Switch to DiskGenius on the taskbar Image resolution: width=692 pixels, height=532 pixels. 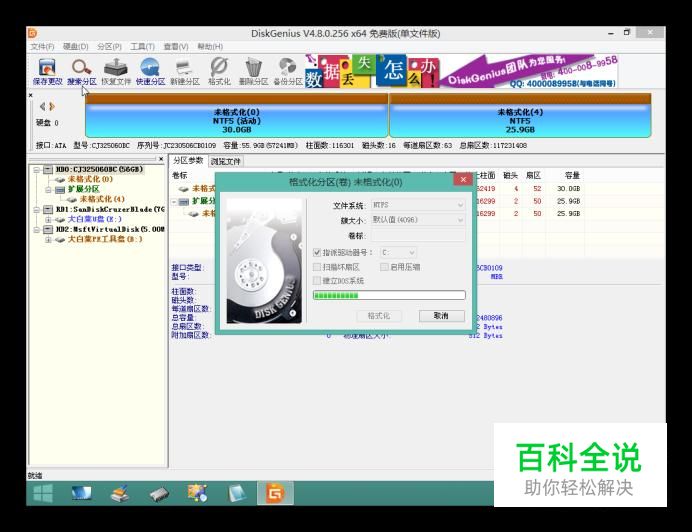tap(275, 493)
